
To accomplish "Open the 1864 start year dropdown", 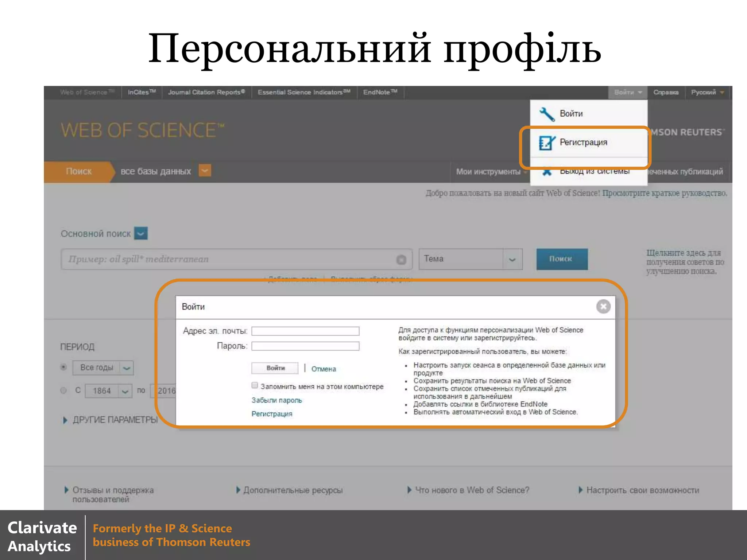I will click(109, 391).
